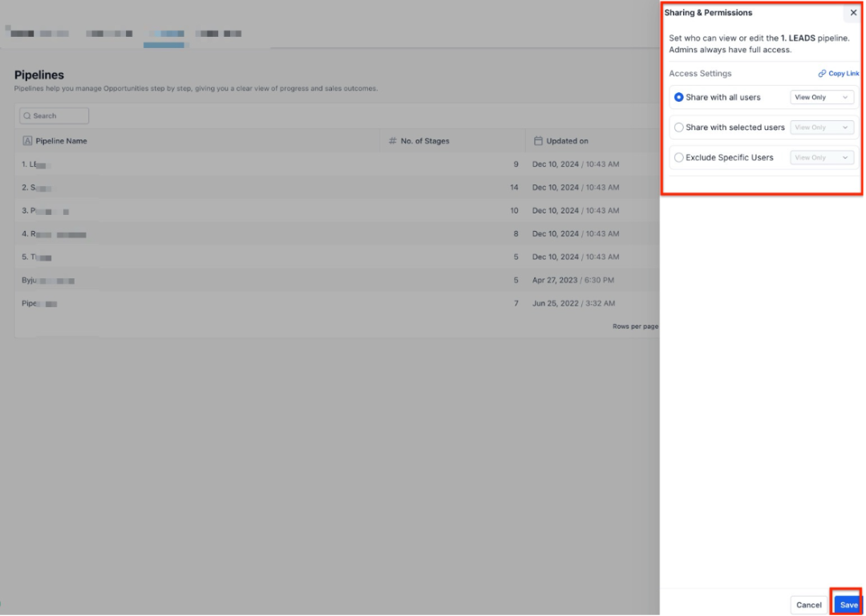Select Share with selected users option
The image size is (866, 616).
[x=679, y=128]
